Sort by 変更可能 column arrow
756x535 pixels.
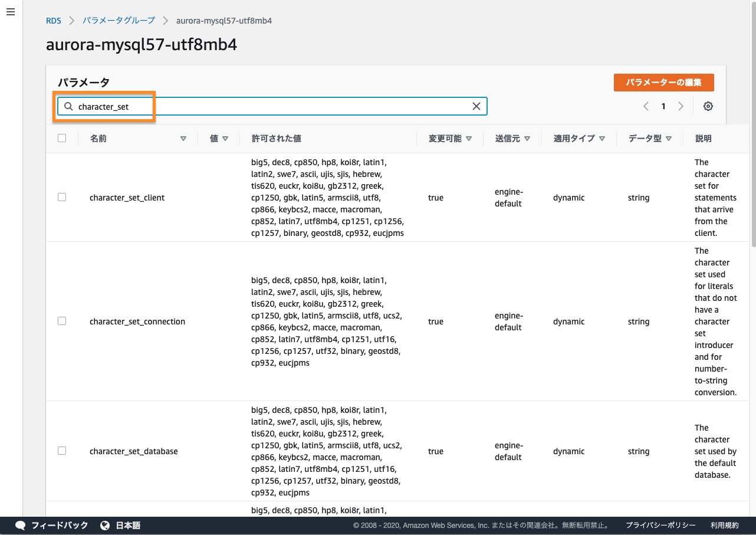click(x=469, y=139)
